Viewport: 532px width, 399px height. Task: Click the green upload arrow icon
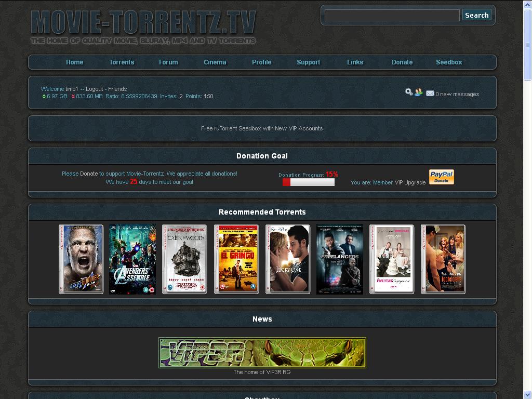tap(44, 96)
